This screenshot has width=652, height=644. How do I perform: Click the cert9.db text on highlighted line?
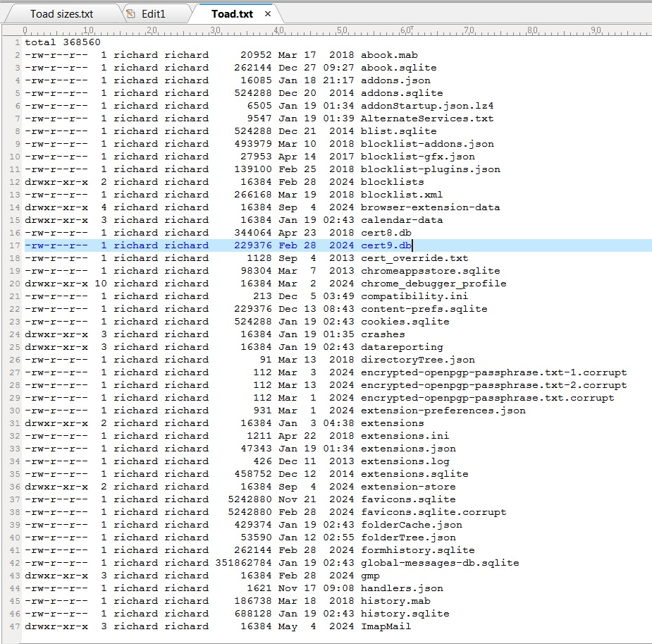(x=386, y=245)
